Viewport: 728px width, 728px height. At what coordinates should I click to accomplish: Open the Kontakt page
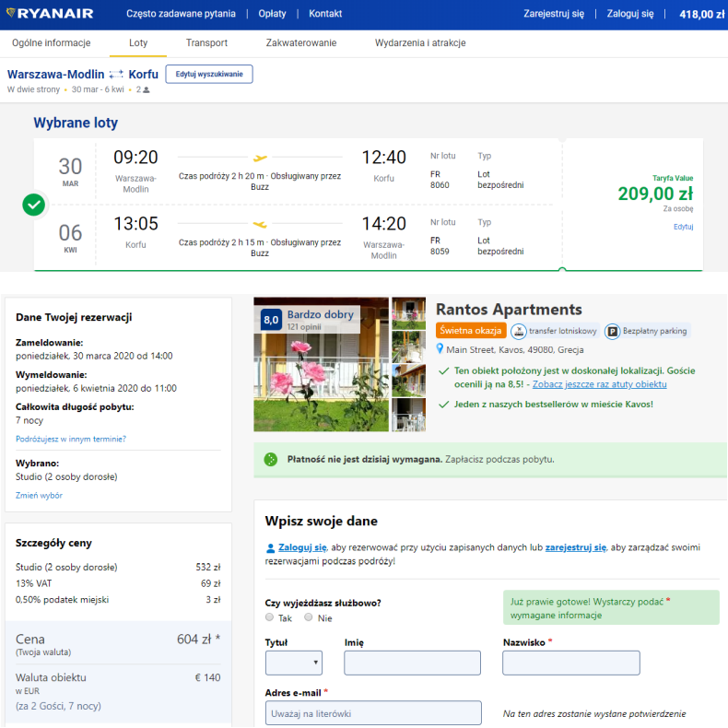tap(325, 14)
